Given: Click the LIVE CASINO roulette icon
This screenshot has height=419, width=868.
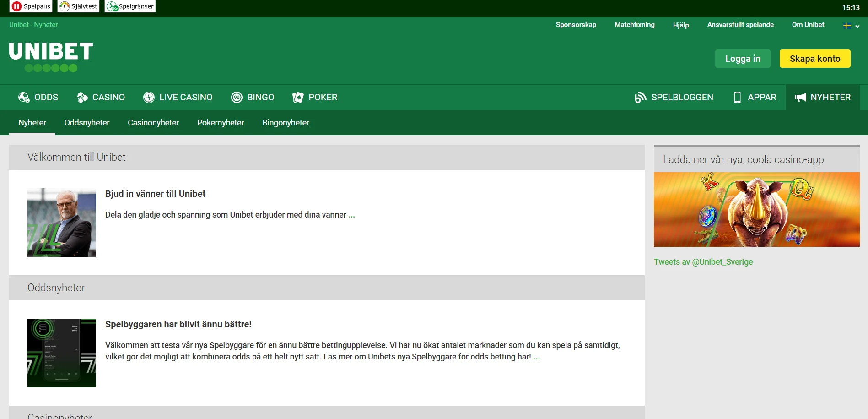Looking at the screenshot, I should (x=149, y=97).
